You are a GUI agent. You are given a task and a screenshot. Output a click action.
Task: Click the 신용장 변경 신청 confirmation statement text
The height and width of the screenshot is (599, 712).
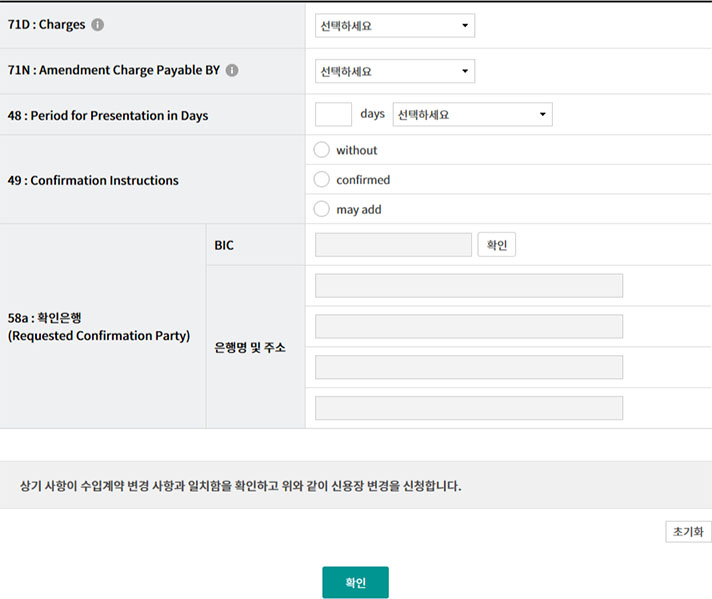coord(240,487)
